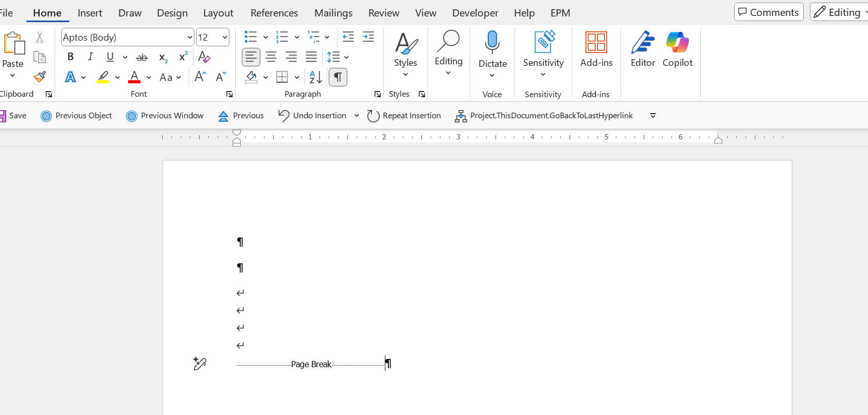The height and width of the screenshot is (415, 868).
Task: Open line spacing options
Action: (x=338, y=57)
